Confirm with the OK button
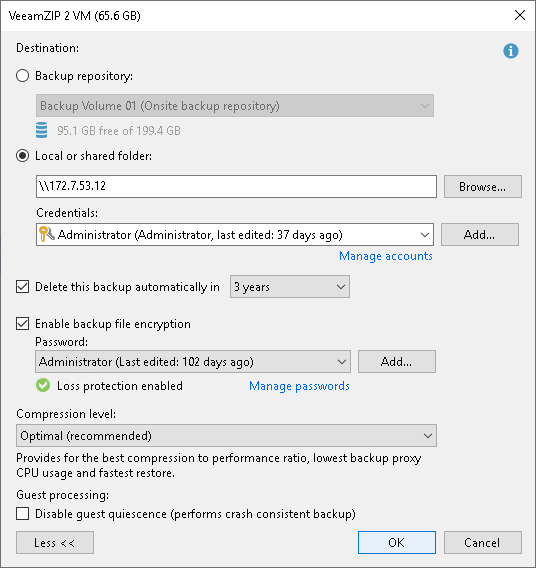The width and height of the screenshot is (536, 568). pyautogui.click(x=397, y=543)
